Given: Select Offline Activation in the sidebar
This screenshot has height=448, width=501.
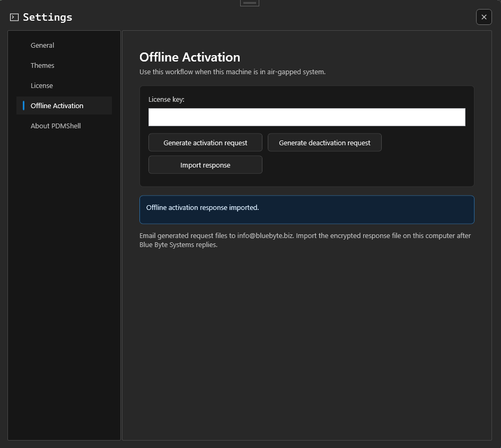Looking at the screenshot, I should click(64, 106).
